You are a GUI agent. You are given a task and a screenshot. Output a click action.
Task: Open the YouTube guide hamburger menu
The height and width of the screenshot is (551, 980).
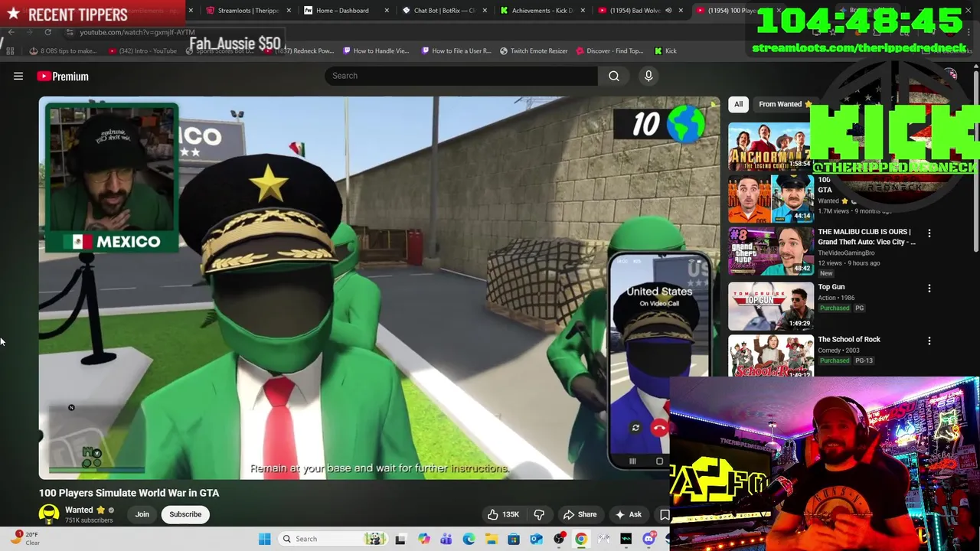click(x=18, y=76)
